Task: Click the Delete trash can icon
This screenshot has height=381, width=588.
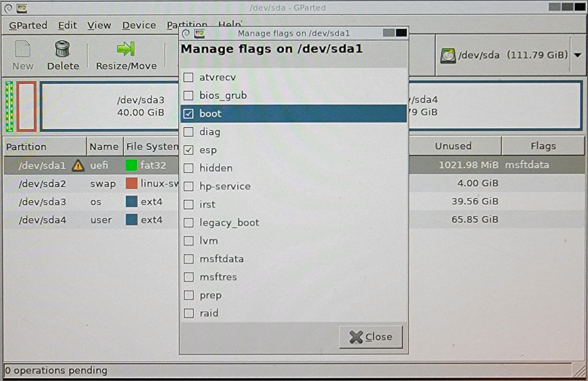Action: click(62, 49)
